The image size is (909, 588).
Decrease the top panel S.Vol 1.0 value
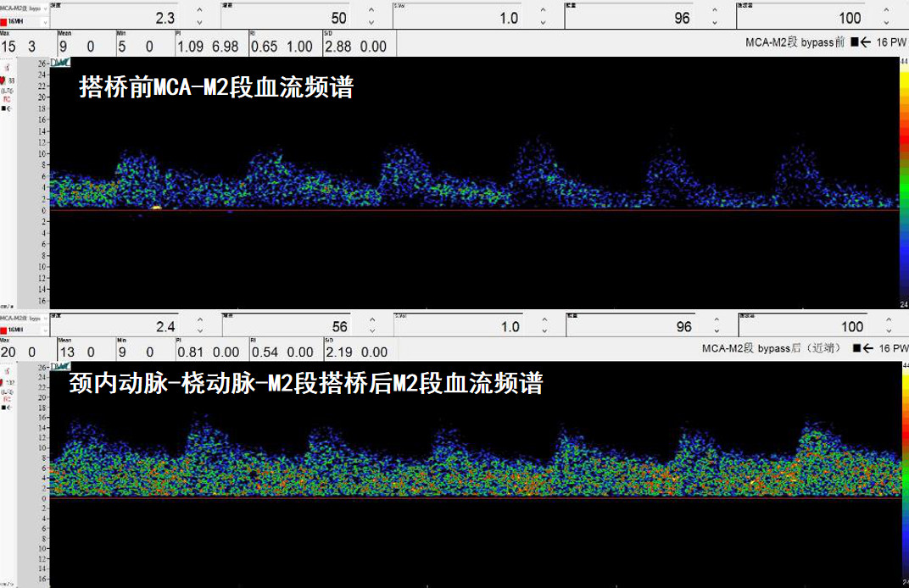pos(543,22)
